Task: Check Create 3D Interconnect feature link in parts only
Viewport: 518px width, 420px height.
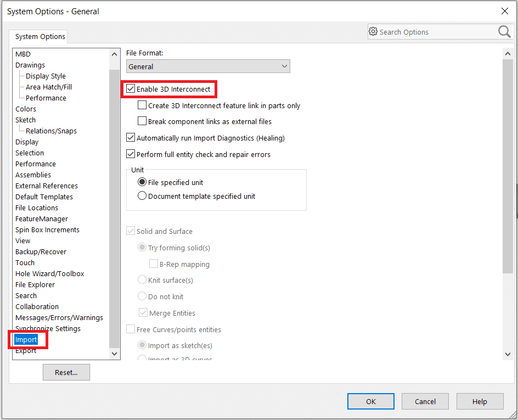Action: pyautogui.click(x=142, y=105)
